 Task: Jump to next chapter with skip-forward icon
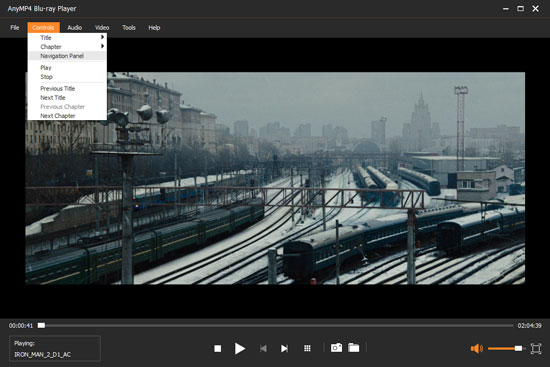[284, 348]
